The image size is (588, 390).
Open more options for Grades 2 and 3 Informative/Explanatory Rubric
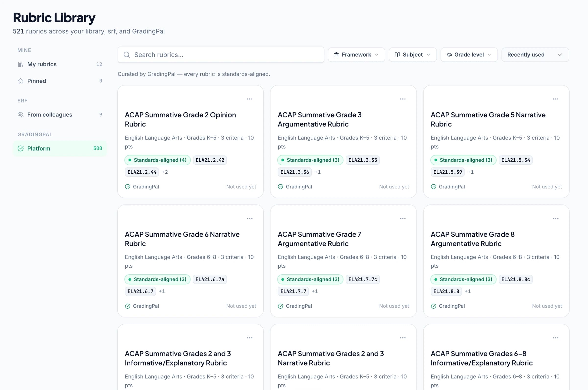250,338
